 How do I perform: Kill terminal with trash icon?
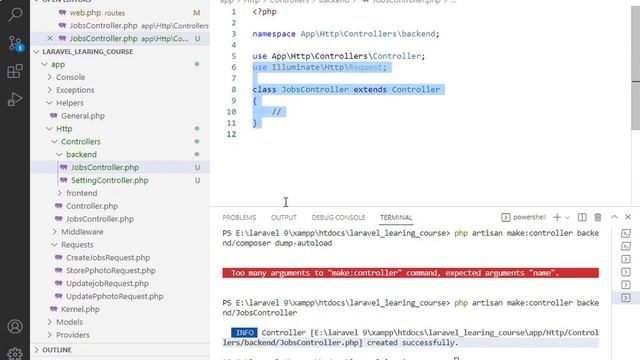click(x=598, y=218)
